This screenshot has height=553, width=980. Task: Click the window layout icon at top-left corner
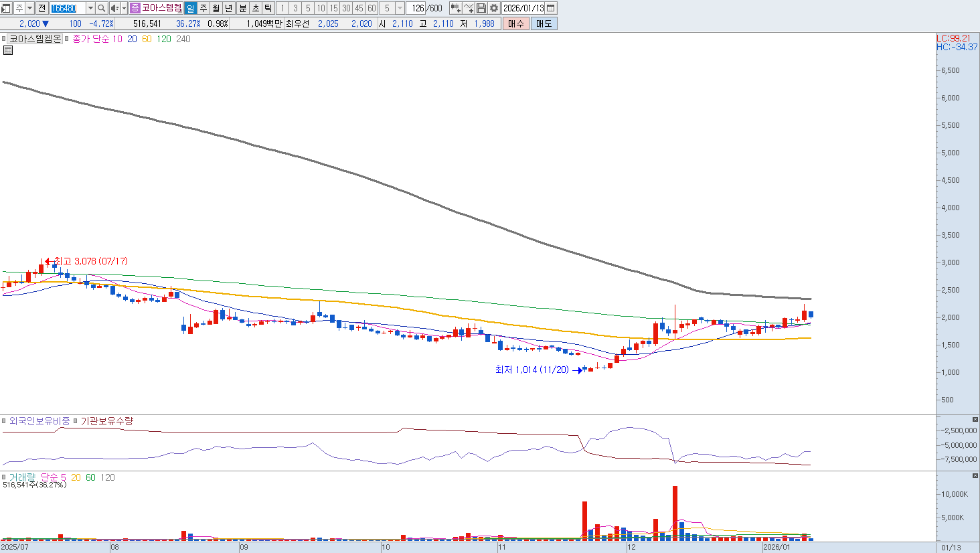click(6, 8)
